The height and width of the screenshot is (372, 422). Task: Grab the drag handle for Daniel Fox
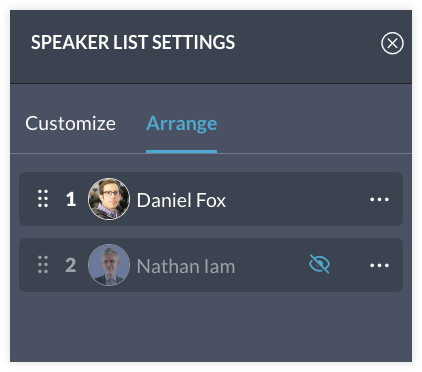[43, 199]
